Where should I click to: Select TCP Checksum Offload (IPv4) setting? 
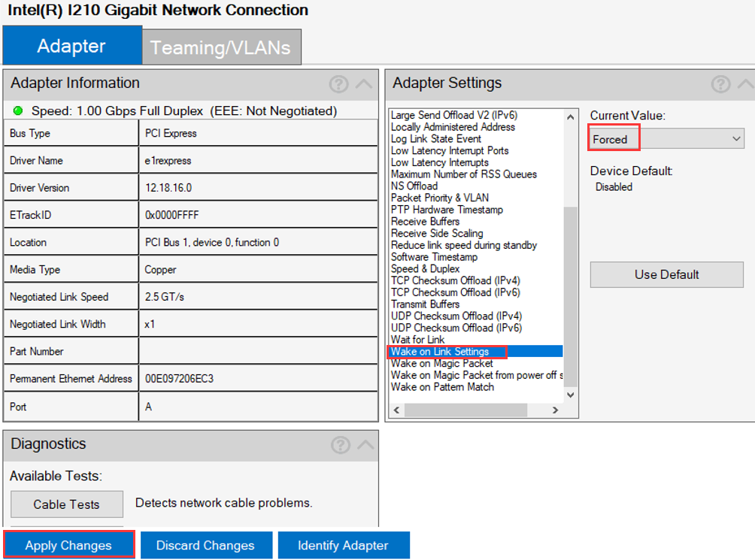pos(456,280)
